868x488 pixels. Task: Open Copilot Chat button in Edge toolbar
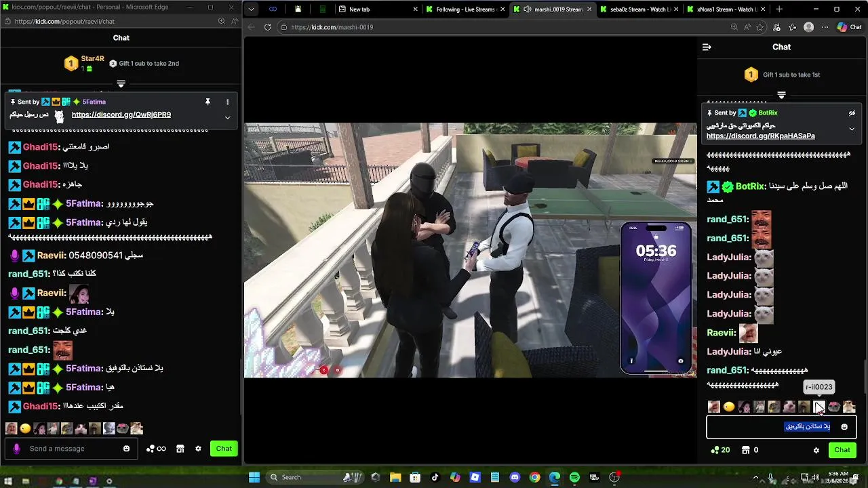pyautogui.click(x=848, y=27)
